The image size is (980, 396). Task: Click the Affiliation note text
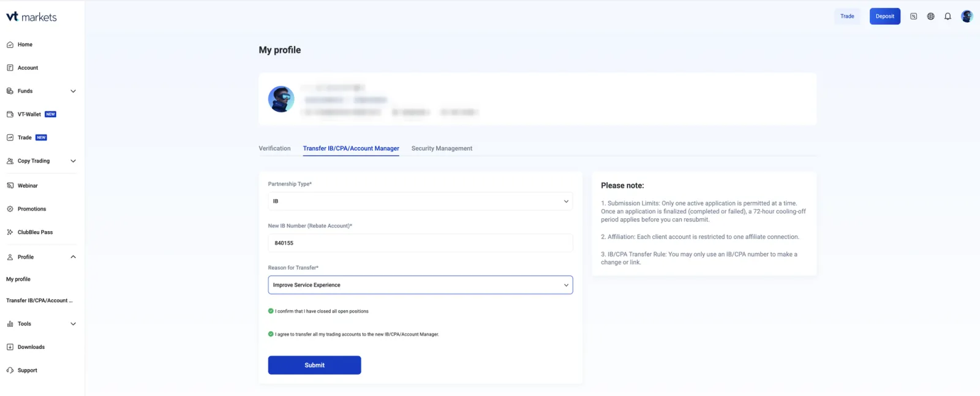point(700,237)
